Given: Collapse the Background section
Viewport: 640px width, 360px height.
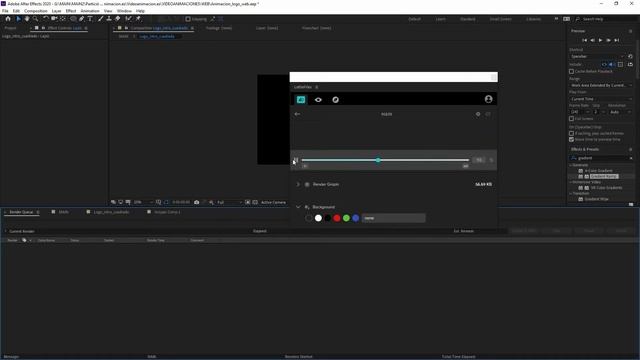Looking at the screenshot, I should tap(298, 207).
